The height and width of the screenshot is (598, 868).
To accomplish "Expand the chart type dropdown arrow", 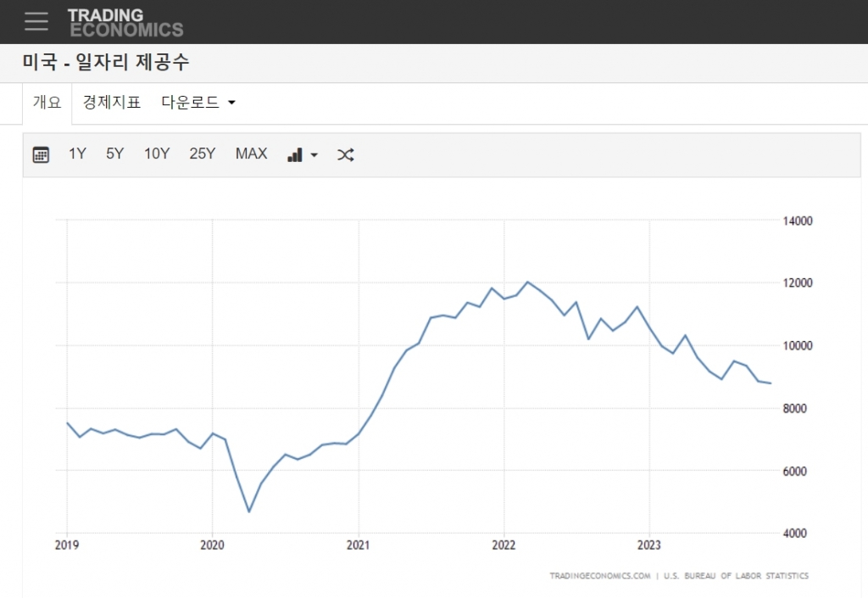I will (x=314, y=155).
